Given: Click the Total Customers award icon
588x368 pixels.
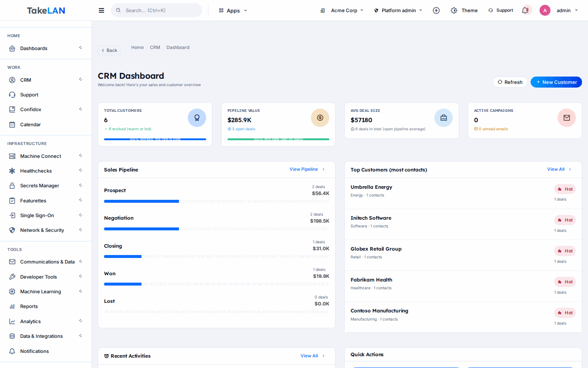Looking at the screenshot, I should click(x=197, y=118).
